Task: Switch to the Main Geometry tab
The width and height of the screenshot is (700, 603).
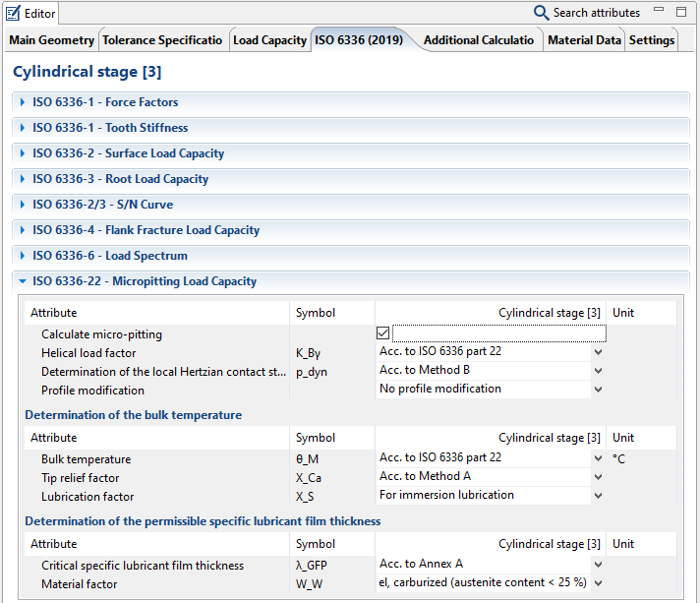Action: pos(52,40)
